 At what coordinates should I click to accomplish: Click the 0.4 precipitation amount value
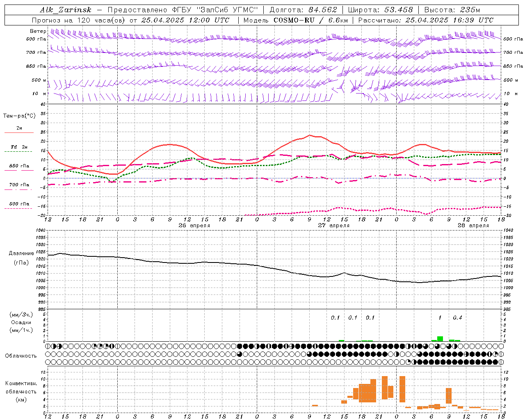(457, 317)
